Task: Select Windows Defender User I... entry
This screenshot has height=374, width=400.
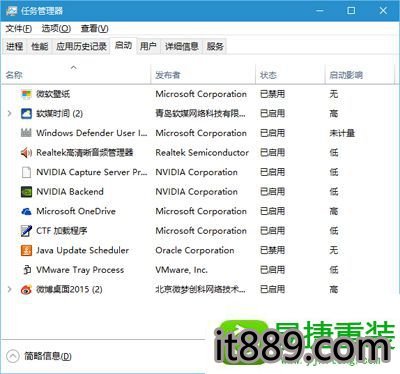Action: (92, 133)
